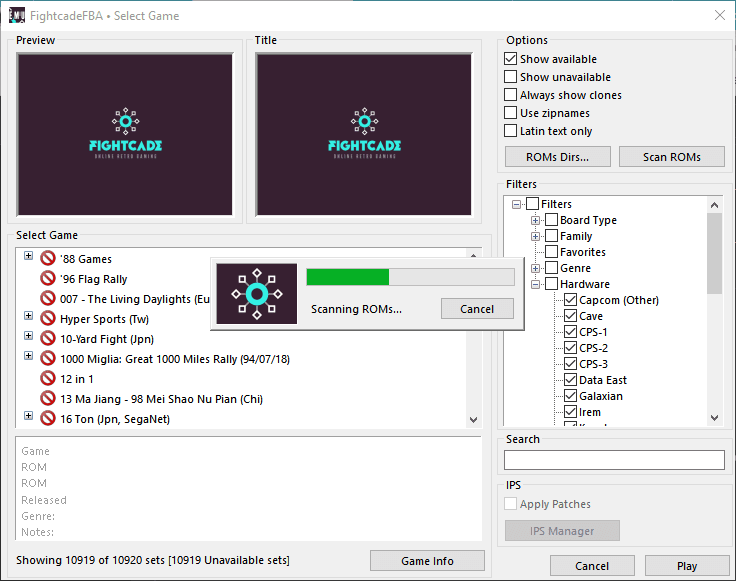This screenshot has width=736, height=581.
Task: Click the unavailable icon beside 16 Ton (Jpn, SegaNet)
Action: 48,418
